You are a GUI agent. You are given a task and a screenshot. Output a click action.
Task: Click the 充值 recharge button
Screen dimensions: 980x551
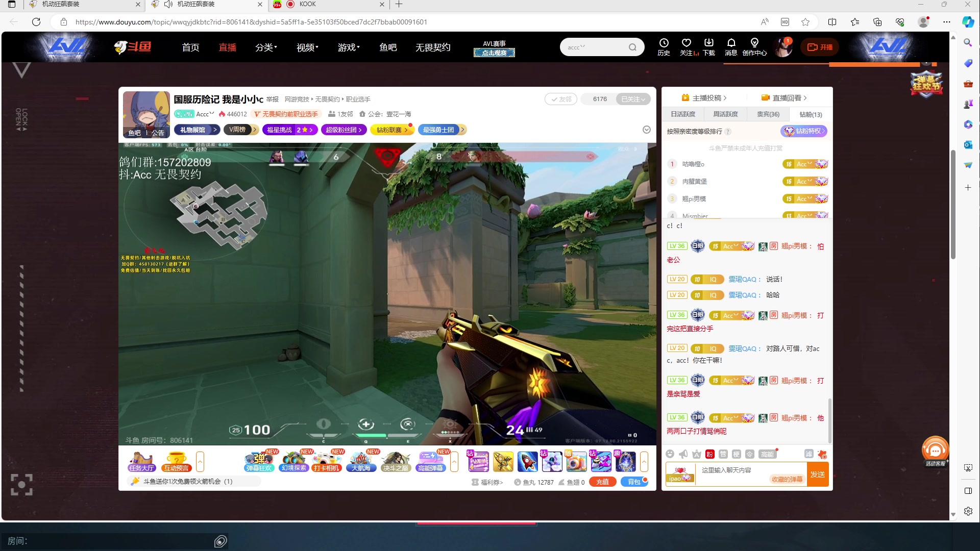[x=602, y=482]
